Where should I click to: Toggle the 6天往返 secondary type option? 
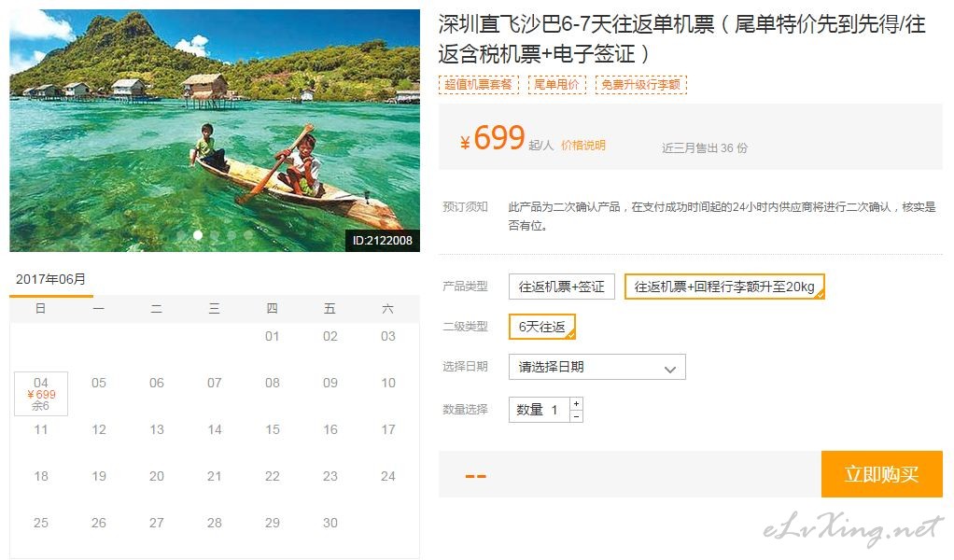pyautogui.click(x=541, y=327)
